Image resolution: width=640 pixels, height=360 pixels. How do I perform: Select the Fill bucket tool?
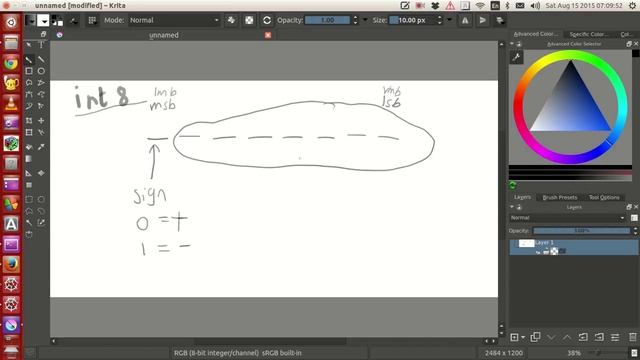29,147
